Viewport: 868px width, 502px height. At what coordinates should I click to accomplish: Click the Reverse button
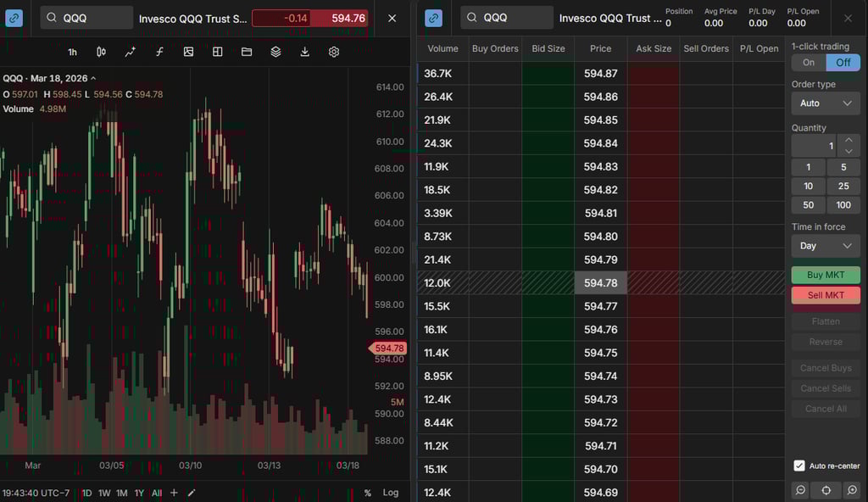(x=826, y=342)
